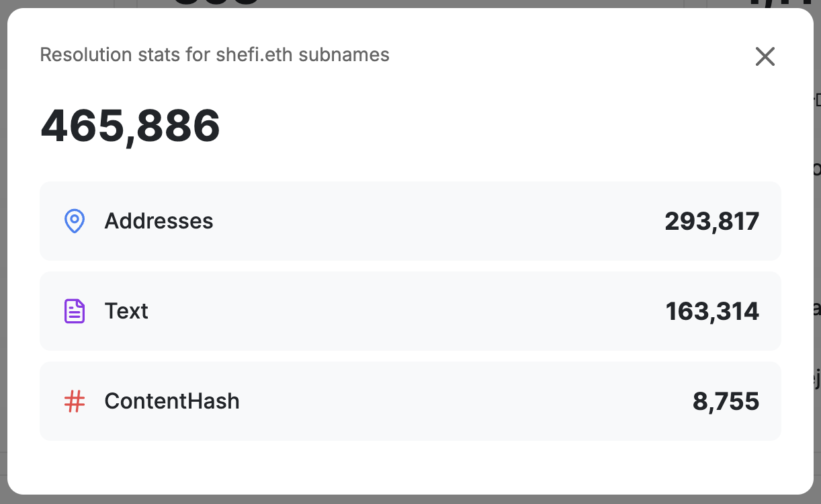Click the purple Text document icon
The image size is (821, 504).
(74, 311)
